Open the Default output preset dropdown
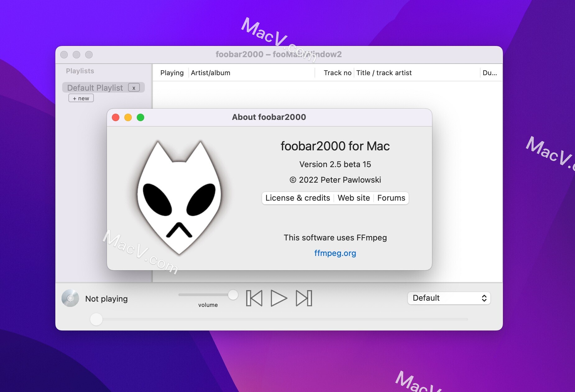The height and width of the screenshot is (392, 575). tap(448, 298)
